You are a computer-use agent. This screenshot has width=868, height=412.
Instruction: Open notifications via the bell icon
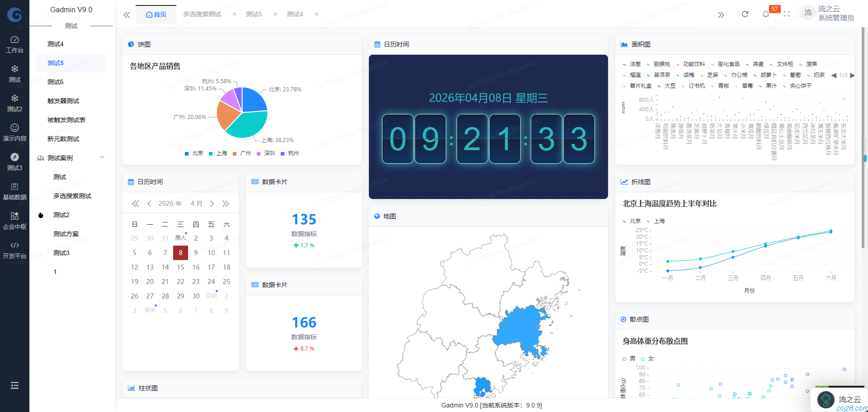[766, 14]
